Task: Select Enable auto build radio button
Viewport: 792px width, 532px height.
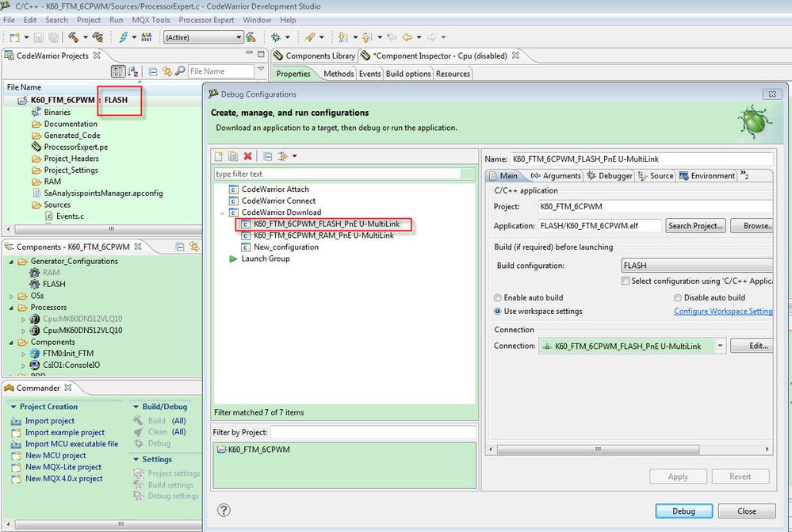Action: 498,297
